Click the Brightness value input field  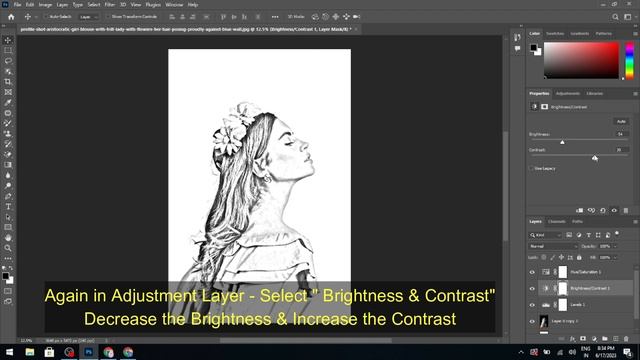click(x=621, y=134)
